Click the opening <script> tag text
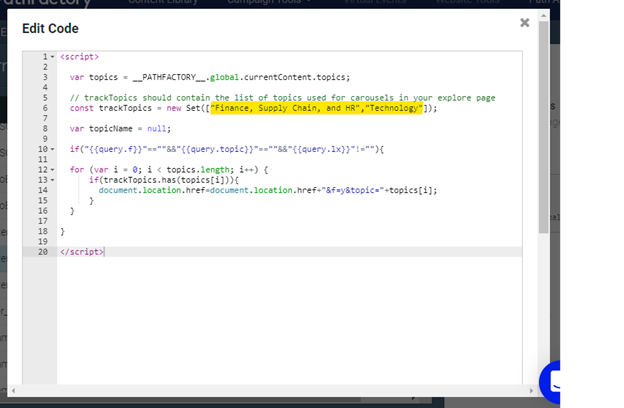 point(79,57)
